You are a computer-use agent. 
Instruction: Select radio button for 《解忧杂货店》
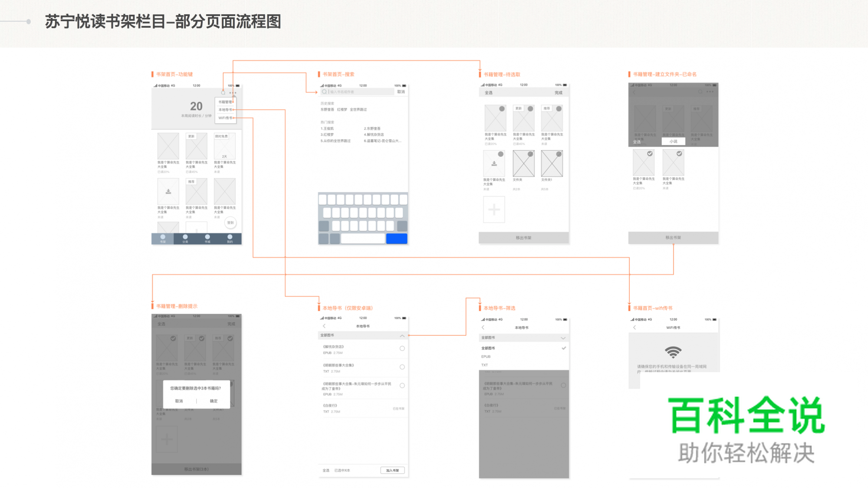[x=402, y=348]
